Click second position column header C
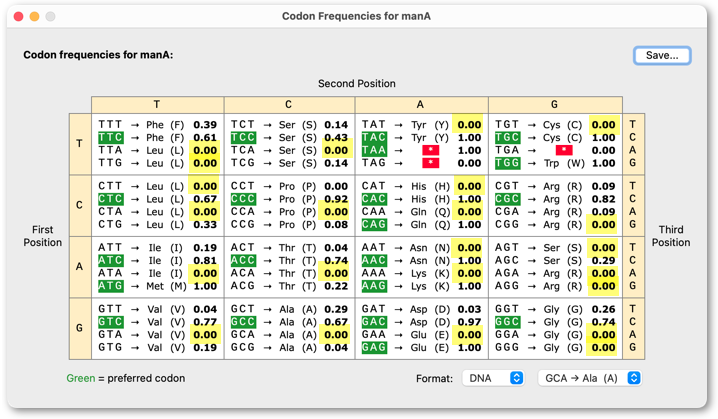The image size is (718, 419). click(288, 104)
